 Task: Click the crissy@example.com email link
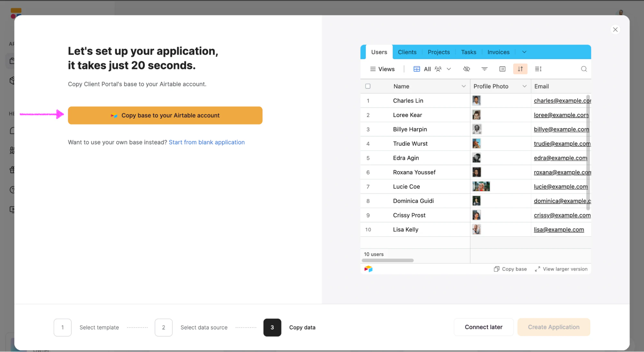point(562,215)
